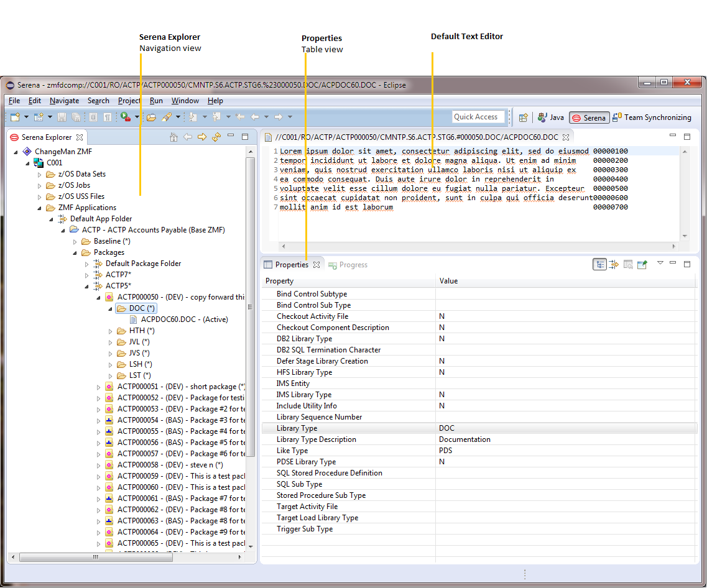Expand the HTH (*) folder
Image resolution: width=707 pixels, height=588 pixels.
coord(111,331)
